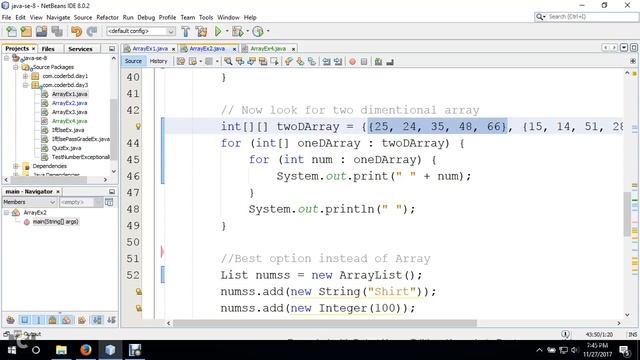Toggle Rectangular Selection in editor toolbar
640x360 pixels.
(x=274, y=62)
